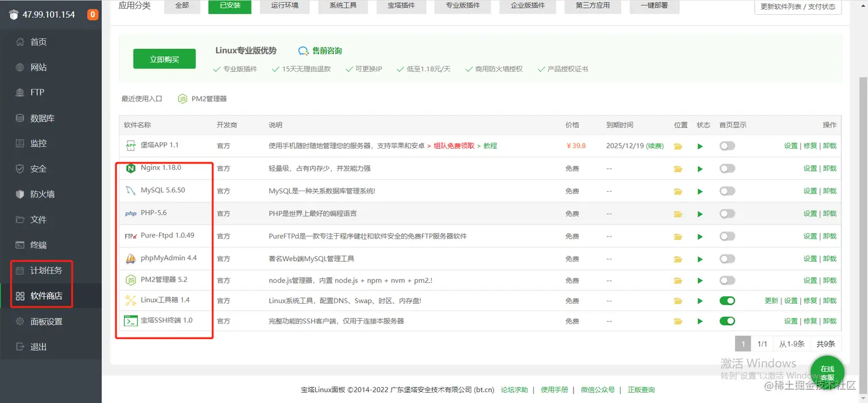Image resolution: width=868 pixels, height=403 pixels.
Task: Open folder location for 宝塔SSH终端 1.0
Action: (x=678, y=321)
